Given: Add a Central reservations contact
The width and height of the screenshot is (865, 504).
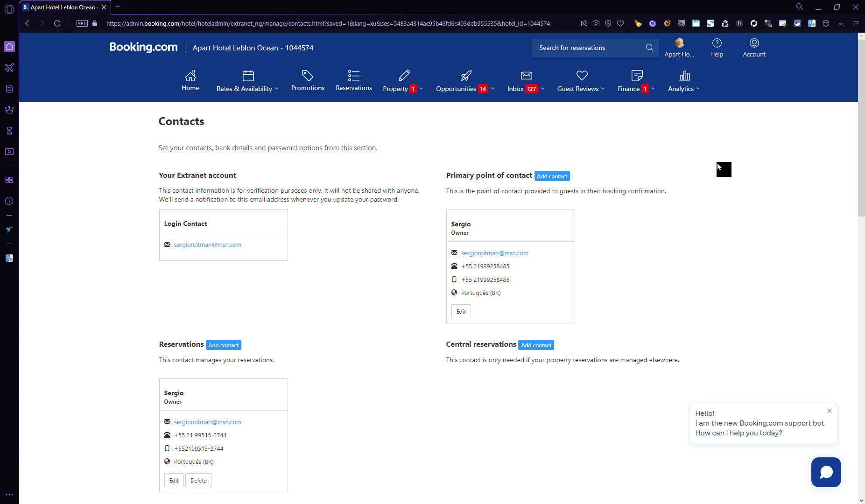Looking at the screenshot, I should coord(536,345).
